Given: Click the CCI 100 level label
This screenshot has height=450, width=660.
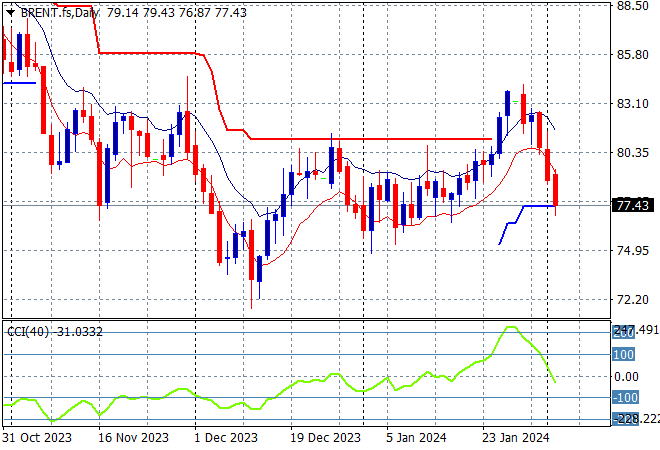Looking at the screenshot, I should (623, 354).
